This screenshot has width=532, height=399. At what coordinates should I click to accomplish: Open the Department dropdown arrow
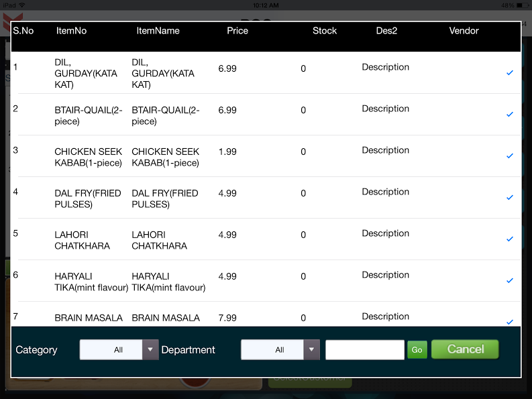coord(311,349)
